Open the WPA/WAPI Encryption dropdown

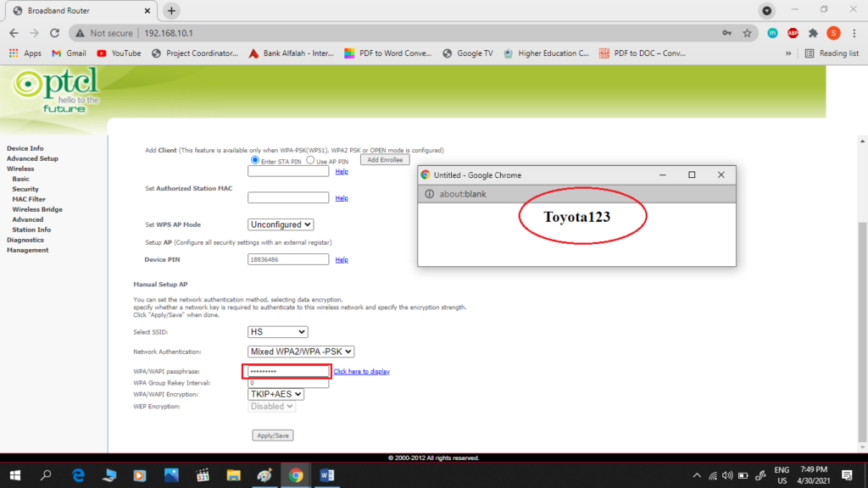[x=275, y=394]
